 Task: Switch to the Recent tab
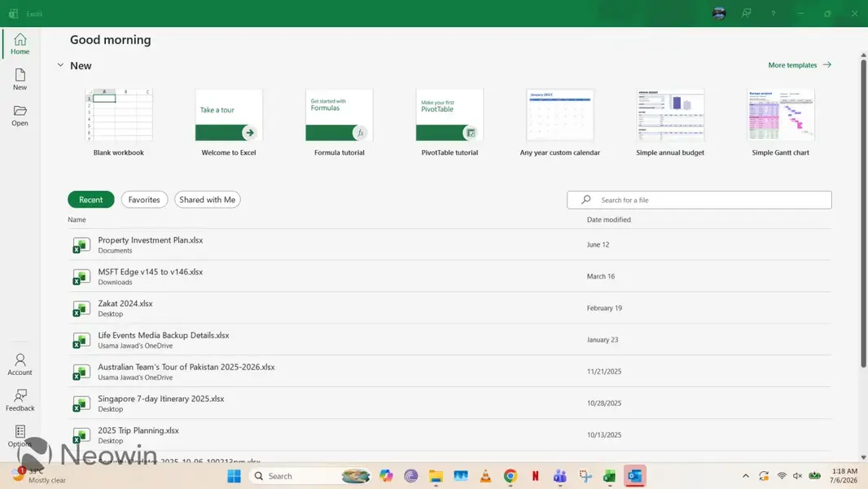(x=90, y=200)
